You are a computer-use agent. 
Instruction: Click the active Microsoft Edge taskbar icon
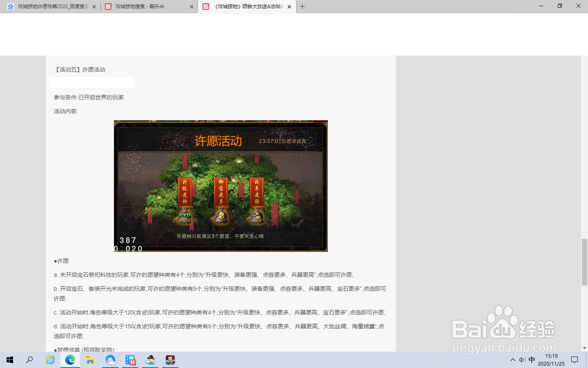coord(70,360)
